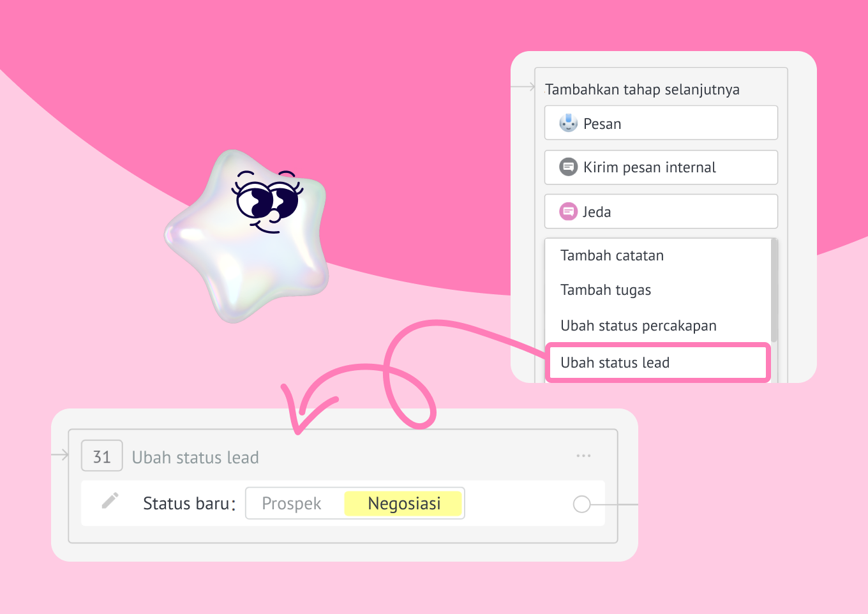The width and height of the screenshot is (868, 614).
Task: Click the 'Ubah status lead' step title
Action: (x=195, y=458)
